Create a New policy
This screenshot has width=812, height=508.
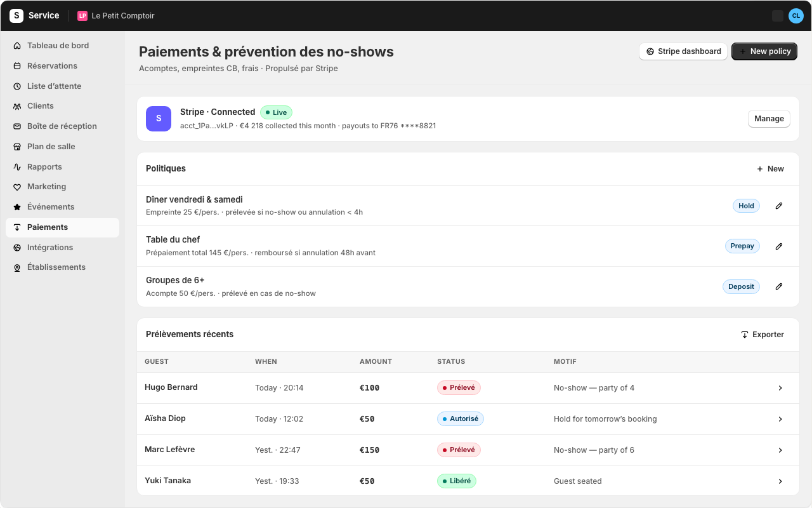(764, 51)
